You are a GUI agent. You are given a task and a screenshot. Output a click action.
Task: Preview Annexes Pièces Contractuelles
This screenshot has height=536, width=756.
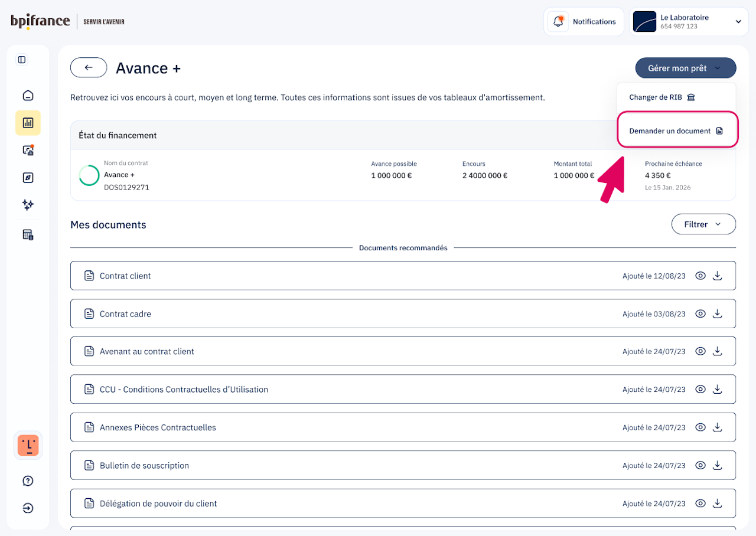[x=700, y=427]
